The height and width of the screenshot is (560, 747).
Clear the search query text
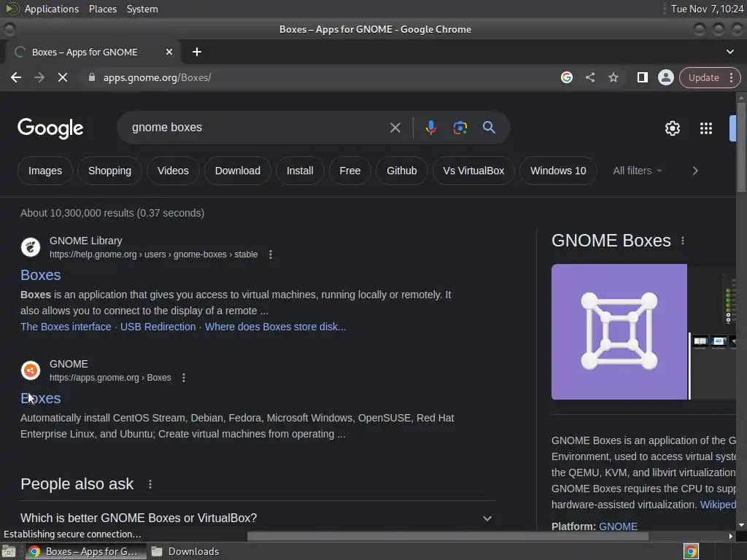pyautogui.click(x=395, y=128)
